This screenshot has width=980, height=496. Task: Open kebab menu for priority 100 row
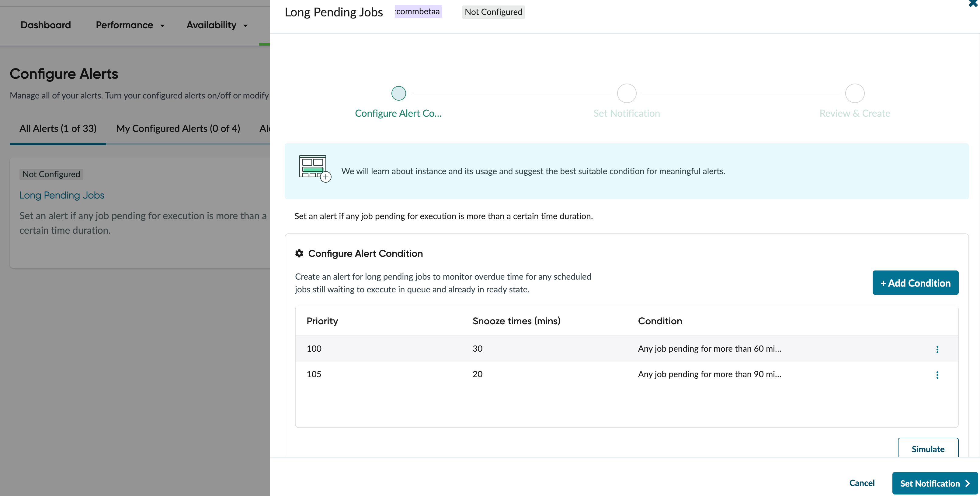937,349
